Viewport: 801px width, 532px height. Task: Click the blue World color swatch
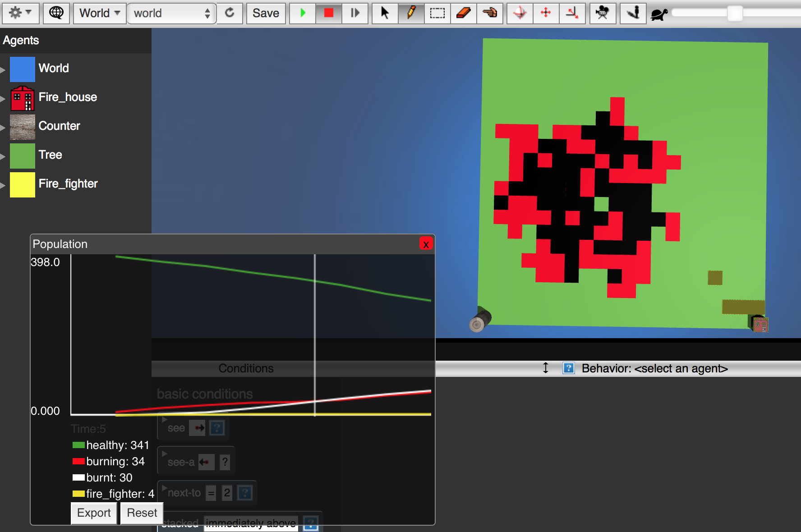(23, 69)
